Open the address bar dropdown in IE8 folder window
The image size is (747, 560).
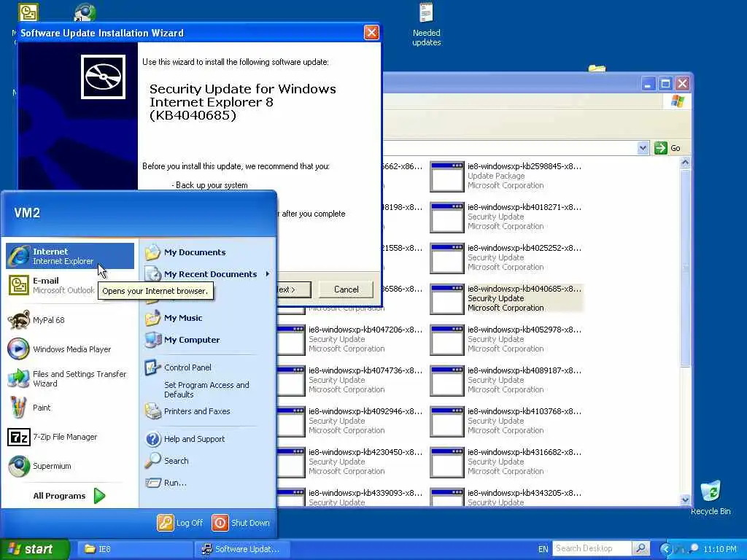[x=643, y=148]
